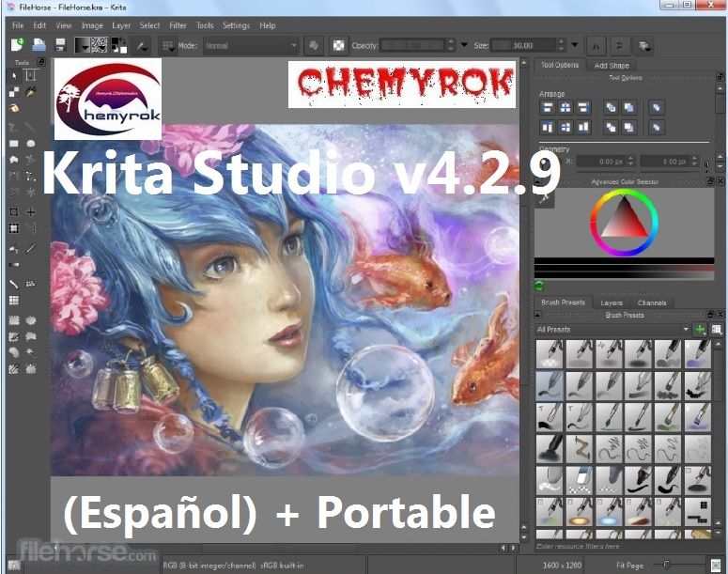Open the brush editor dropdown
The height and width of the screenshot is (574, 728).
(141, 45)
